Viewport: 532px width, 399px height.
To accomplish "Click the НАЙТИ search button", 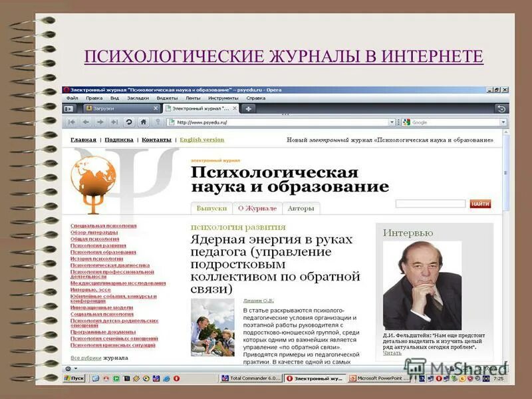I will tap(480, 203).
